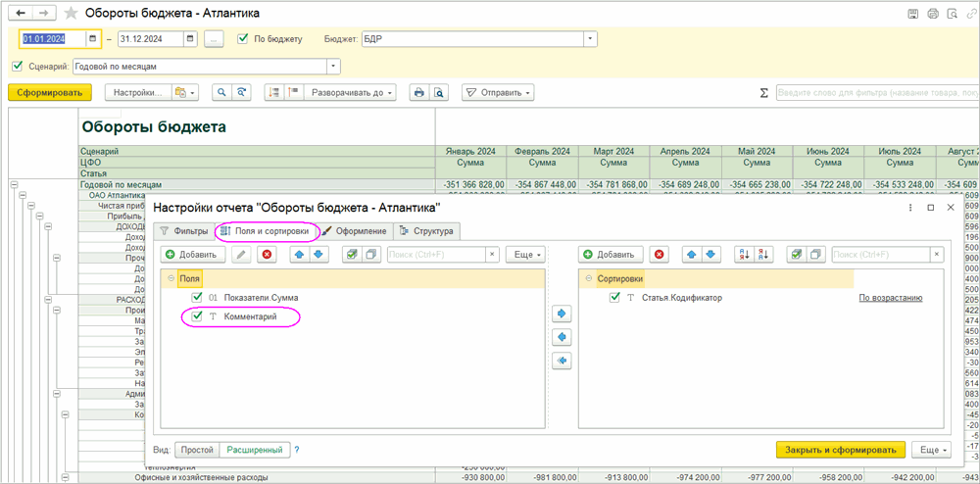Click the print icon in report toolbar
The image size is (980, 484).
tap(419, 92)
